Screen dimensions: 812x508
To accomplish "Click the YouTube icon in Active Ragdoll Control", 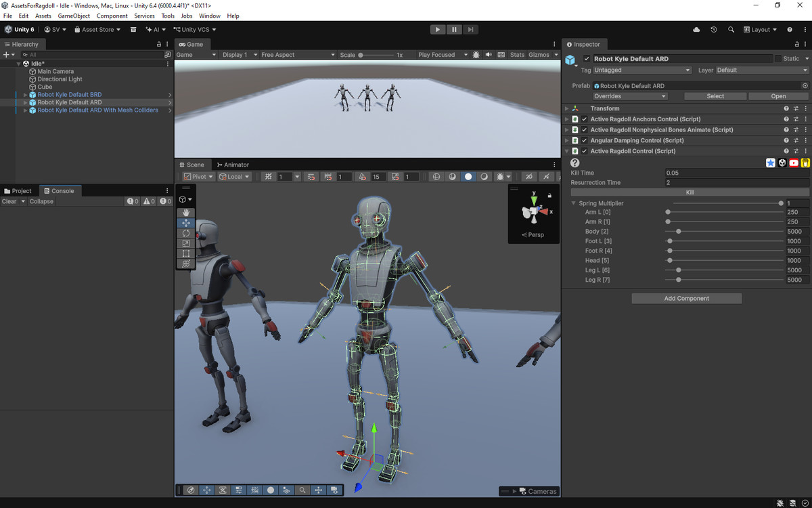I will pos(794,163).
